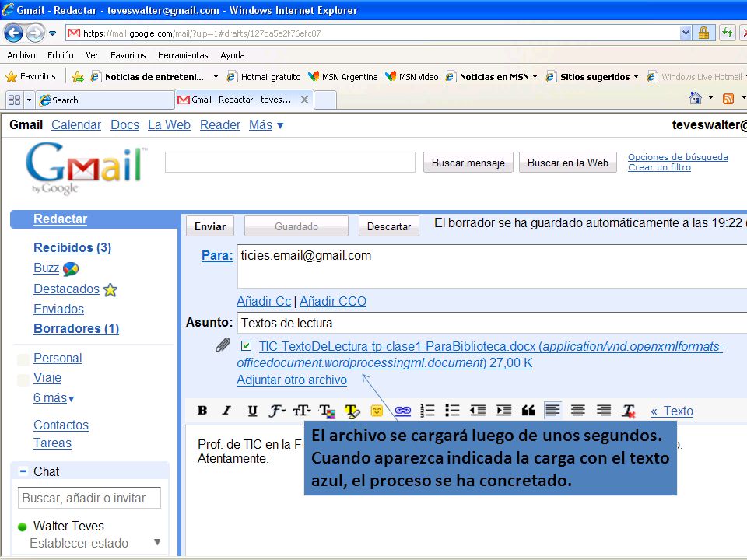
Task: Format text as a quote
Action: (528, 410)
